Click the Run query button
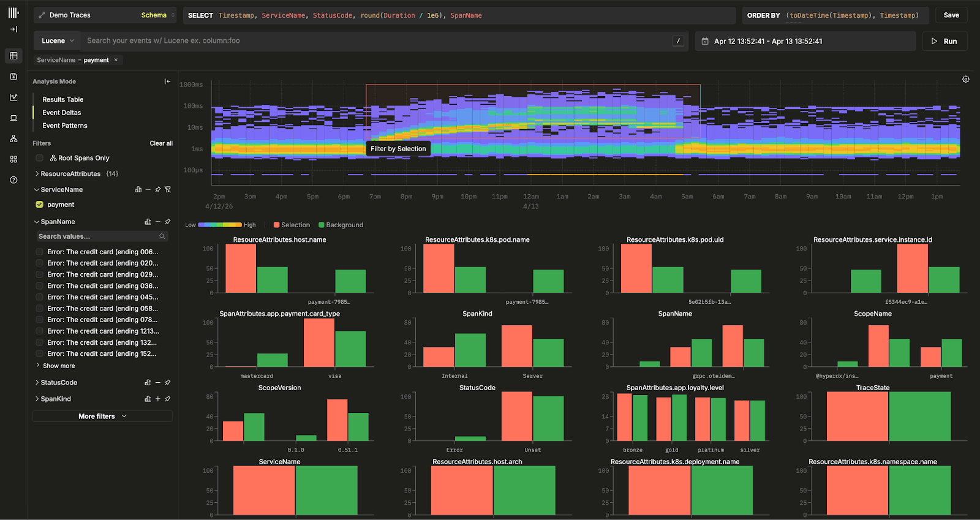The width and height of the screenshot is (980, 520). coord(944,41)
